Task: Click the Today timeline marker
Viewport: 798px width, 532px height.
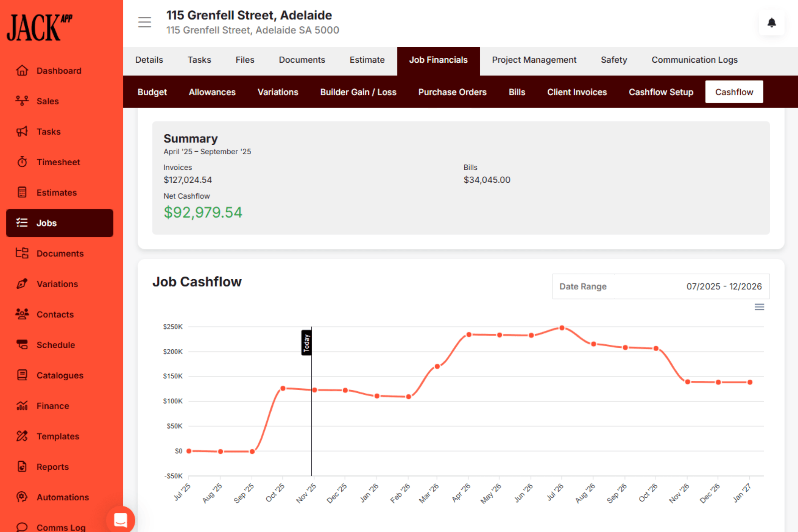Action: click(x=306, y=343)
